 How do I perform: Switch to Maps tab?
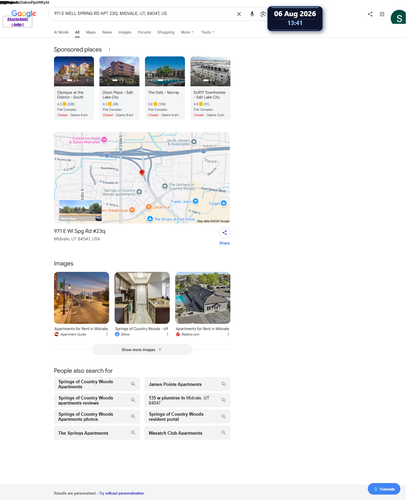(x=91, y=32)
